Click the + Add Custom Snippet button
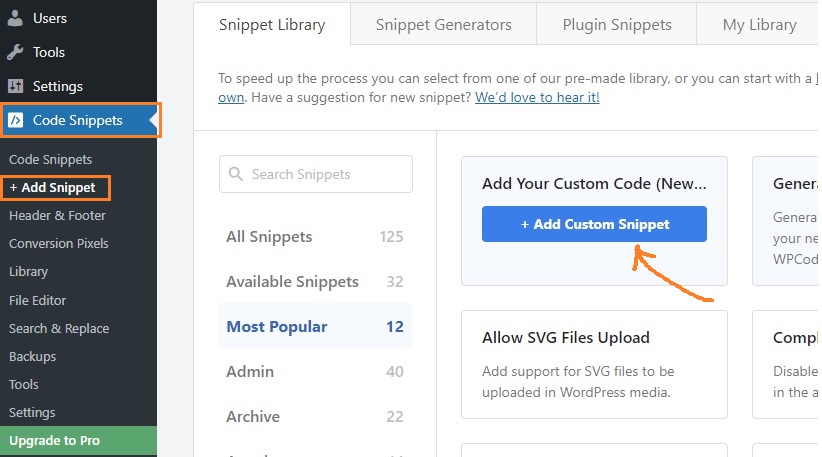 (x=594, y=224)
